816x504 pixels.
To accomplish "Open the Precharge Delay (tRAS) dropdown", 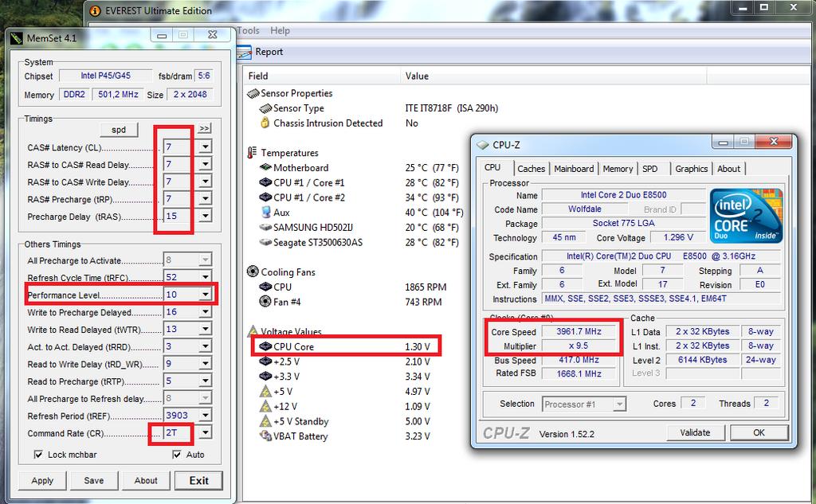I will (206, 216).
